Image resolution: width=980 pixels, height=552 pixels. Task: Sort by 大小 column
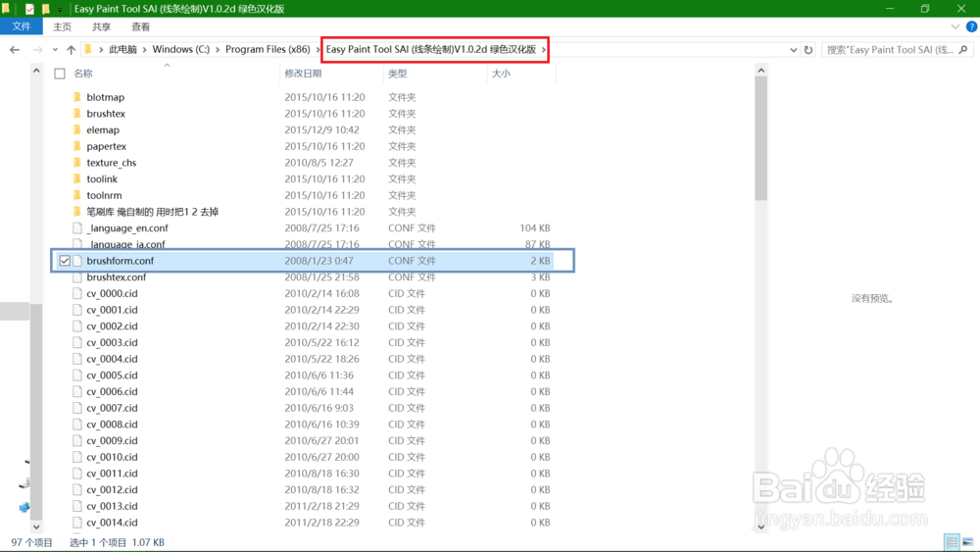tap(501, 74)
